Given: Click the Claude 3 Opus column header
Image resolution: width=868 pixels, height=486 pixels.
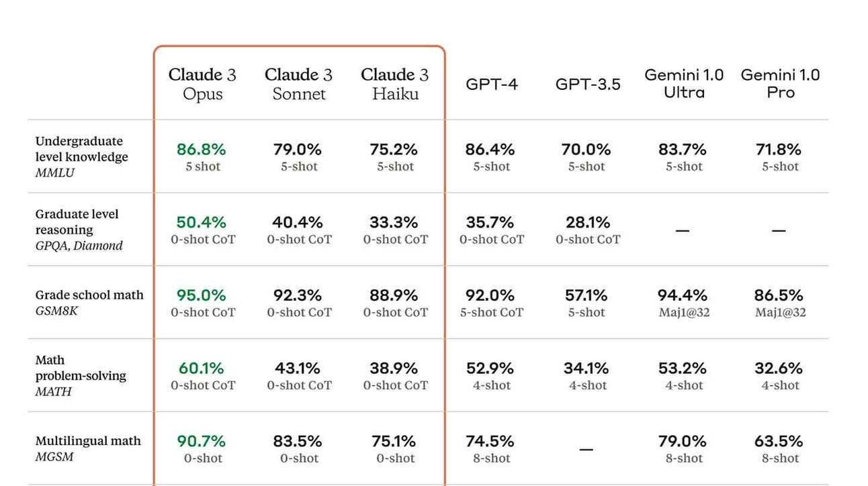Looking at the screenshot, I should (x=202, y=84).
